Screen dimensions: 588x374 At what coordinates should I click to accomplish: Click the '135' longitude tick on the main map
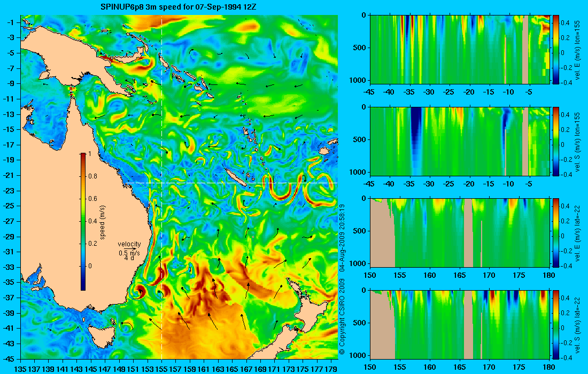pyautogui.click(x=20, y=369)
